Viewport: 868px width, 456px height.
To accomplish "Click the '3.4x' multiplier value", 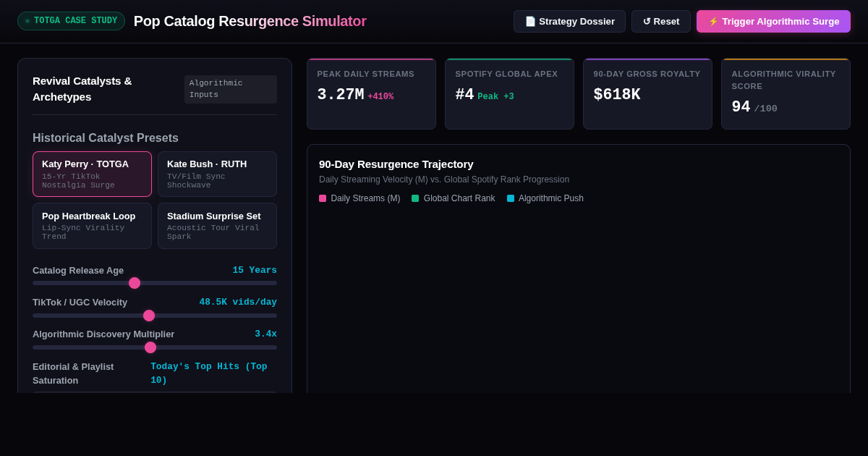I will pos(265,334).
